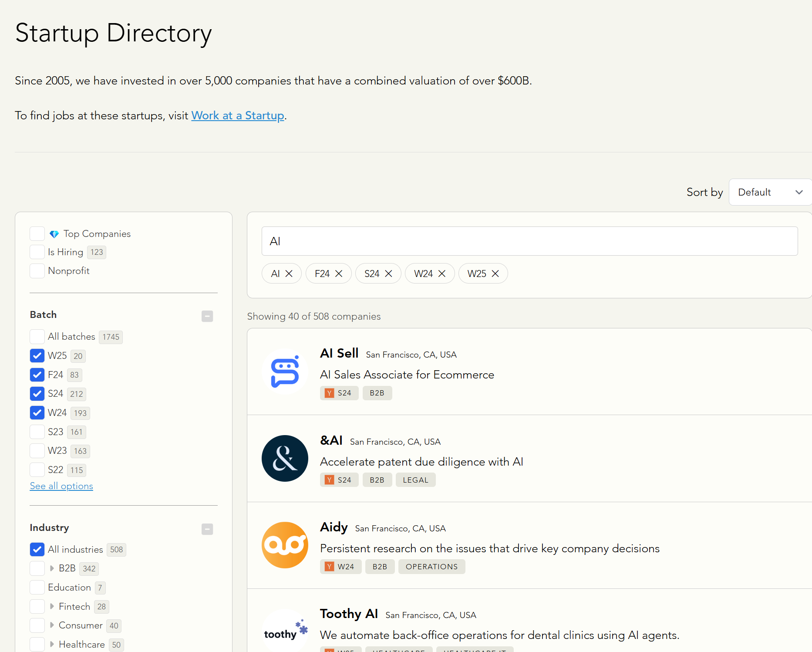The height and width of the screenshot is (652, 812).
Task: Click the Startup Directory heading
Action: coord(113,33)
